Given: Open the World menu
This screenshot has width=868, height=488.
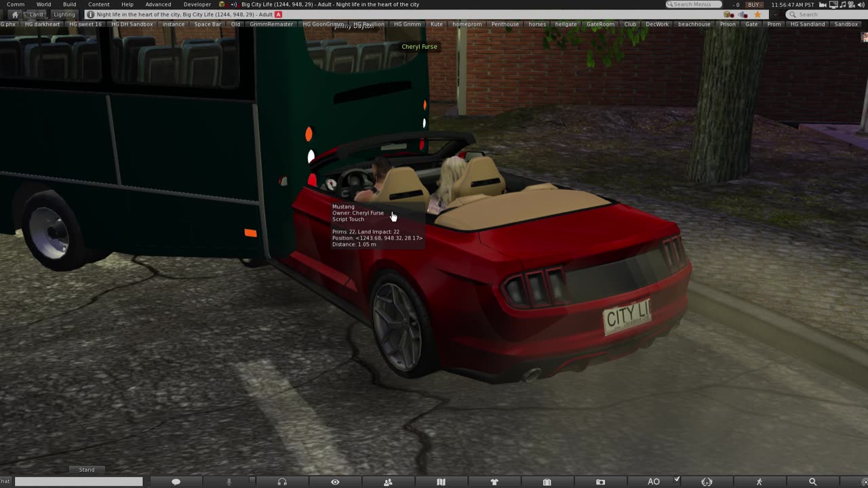Looking at the screenshot, I should point(43,4).
